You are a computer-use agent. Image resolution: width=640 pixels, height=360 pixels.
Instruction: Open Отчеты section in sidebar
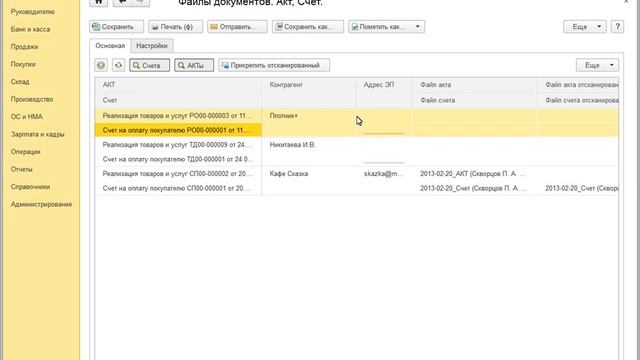tap(22, 169)
